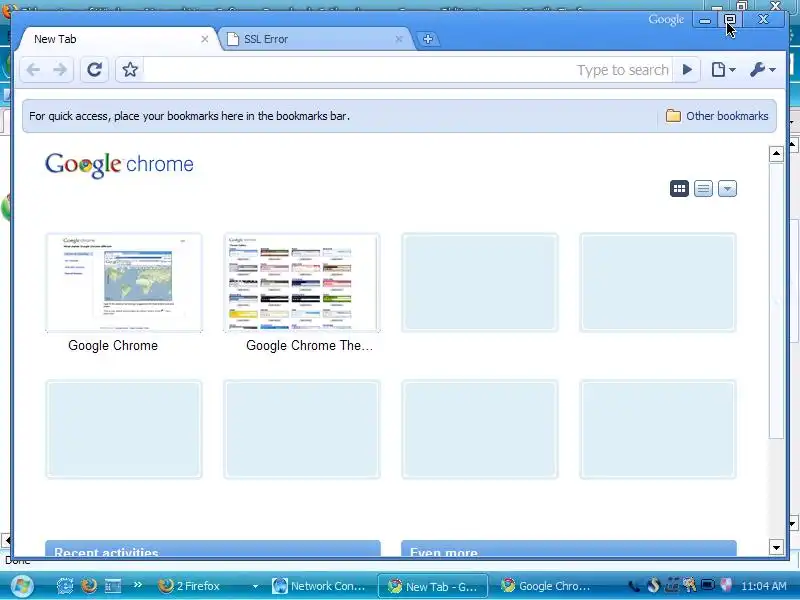Click the Google chrome logo
Viewport: 800px width, 600px height.
coord(119,165)
